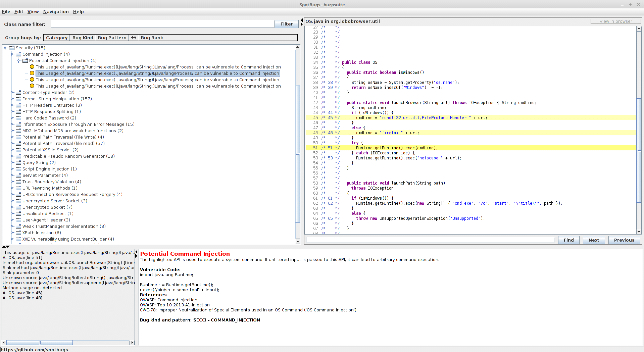
Task: Click the bug tree vertical scrollbar thumb
Action: [x=298, y=153]
